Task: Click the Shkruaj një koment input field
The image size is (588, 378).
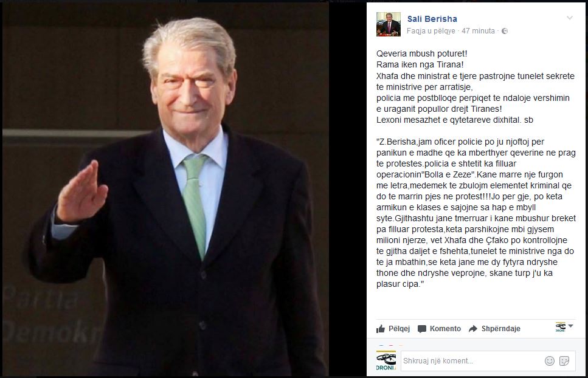Action: 472,361
